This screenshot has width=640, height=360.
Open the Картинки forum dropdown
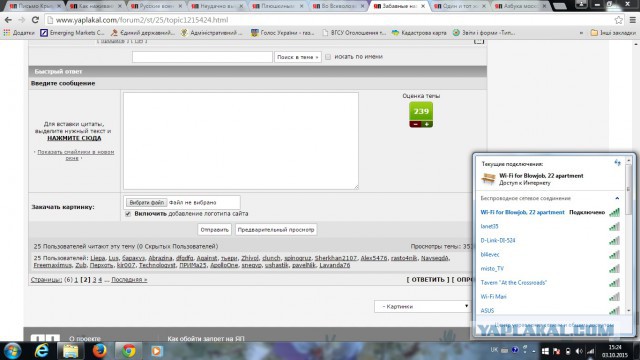point(423,306)
